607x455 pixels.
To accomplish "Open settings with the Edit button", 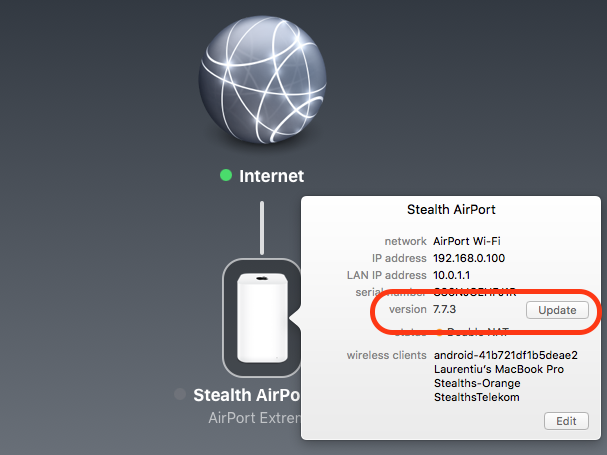I will [566, 421].
